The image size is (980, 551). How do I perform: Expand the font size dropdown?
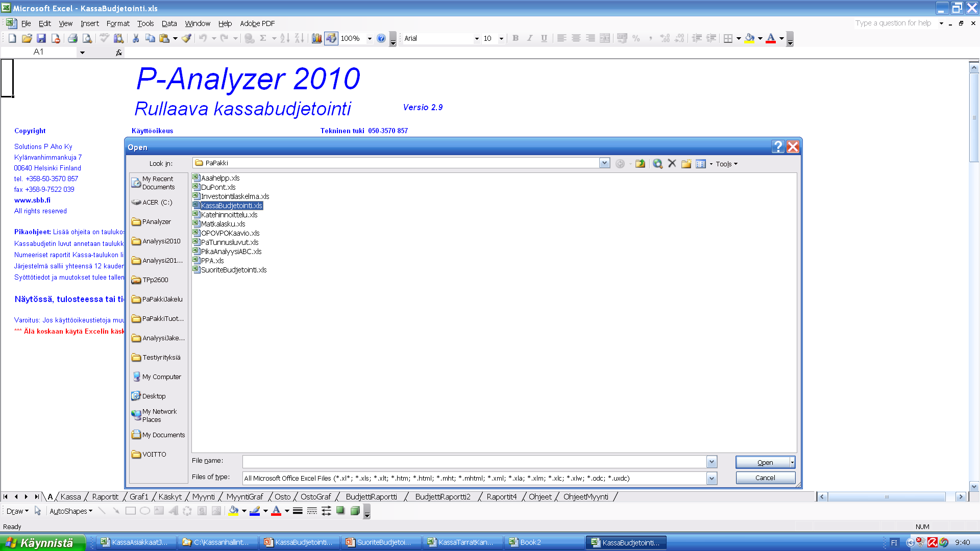coord(501,39)
